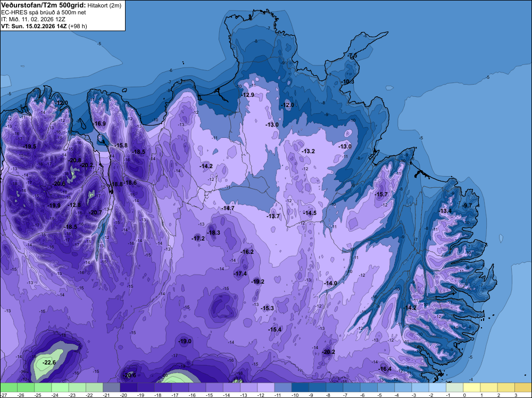
Task: Select the -19.9 temperature value
Action: (54, 205)
